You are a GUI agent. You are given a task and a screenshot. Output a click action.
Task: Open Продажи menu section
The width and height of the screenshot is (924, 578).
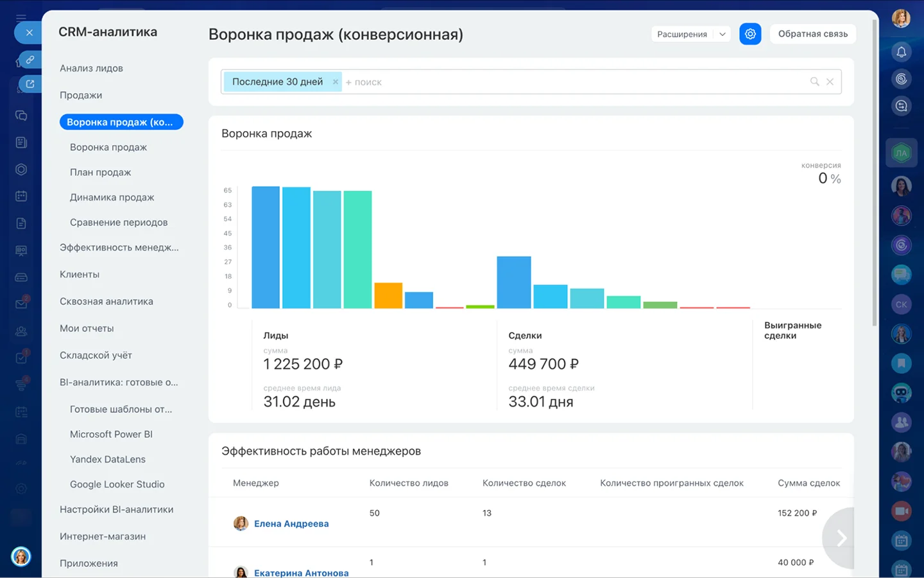click(x=81, y=95)
